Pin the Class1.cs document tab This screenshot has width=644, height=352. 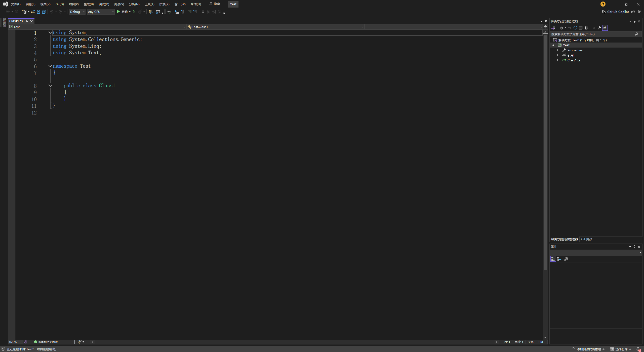click(x=27, y=21)
